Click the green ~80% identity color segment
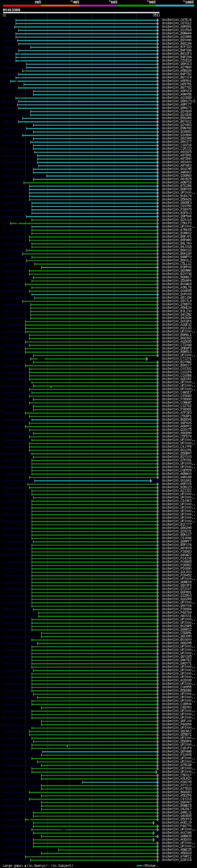This screenshot has width=197, height=868. pos(137,6)
